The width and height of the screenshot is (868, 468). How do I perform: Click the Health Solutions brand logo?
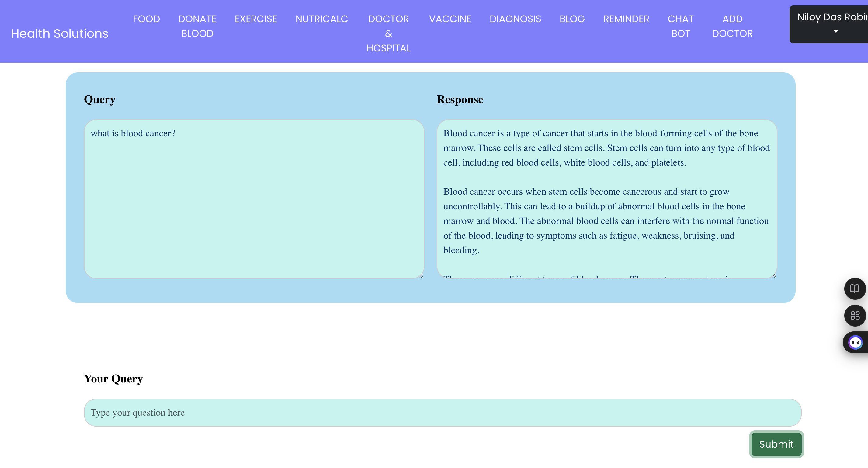click(60, 33)
